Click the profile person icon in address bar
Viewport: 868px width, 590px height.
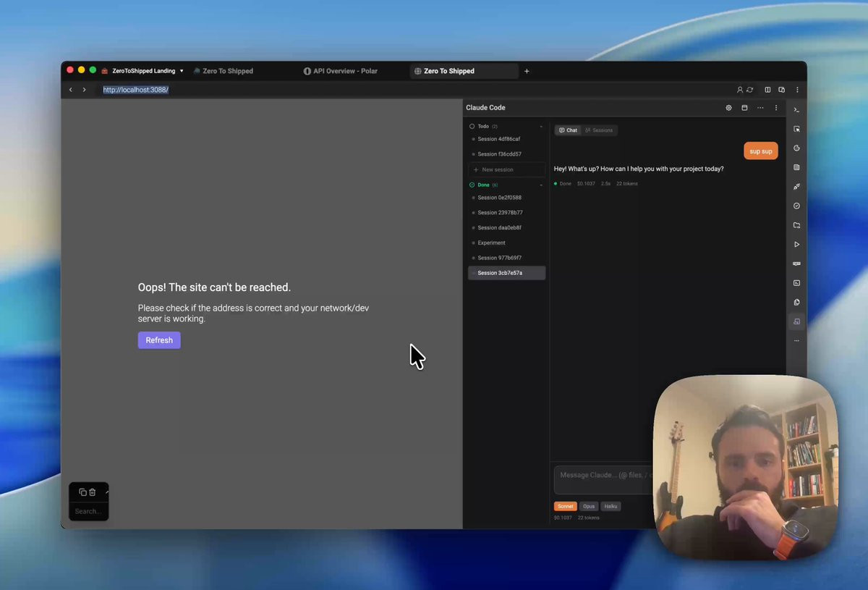click(x=740, y=90)
